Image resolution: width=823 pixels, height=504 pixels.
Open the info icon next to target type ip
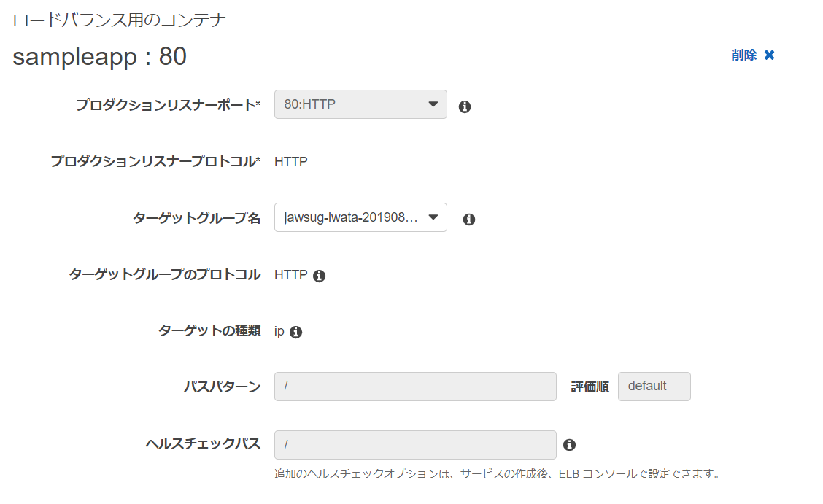pyautogui.click(x=296, y=331)
